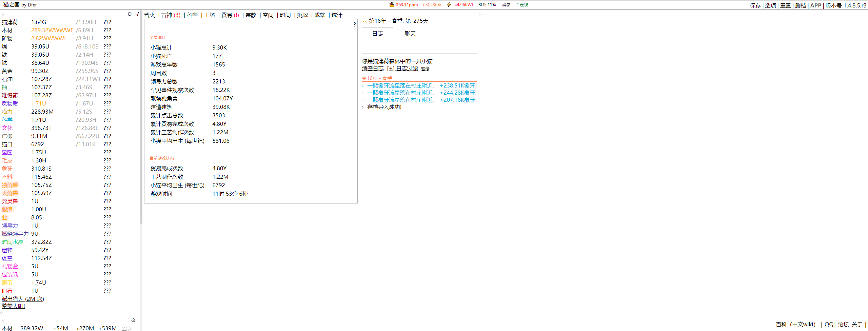Clear the log with 清空日志
Screen dimensions: 868x331
(x=372, y=69)
